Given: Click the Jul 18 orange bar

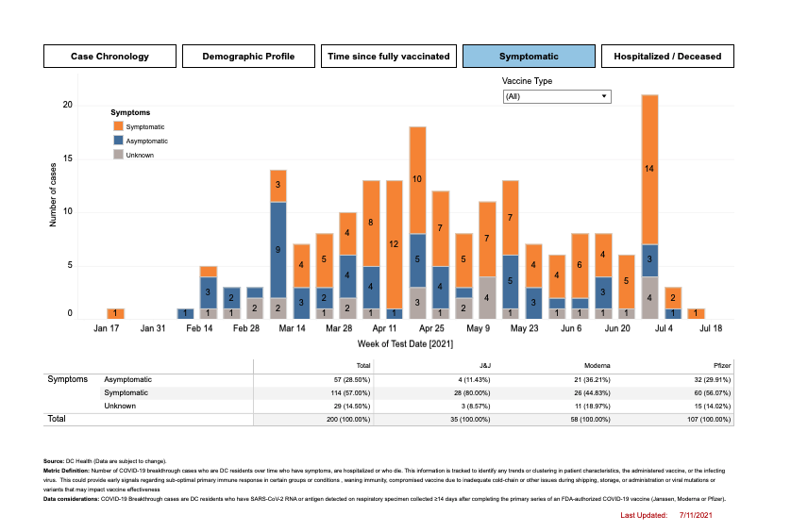Looking at the screenshot, I should 695,313.
